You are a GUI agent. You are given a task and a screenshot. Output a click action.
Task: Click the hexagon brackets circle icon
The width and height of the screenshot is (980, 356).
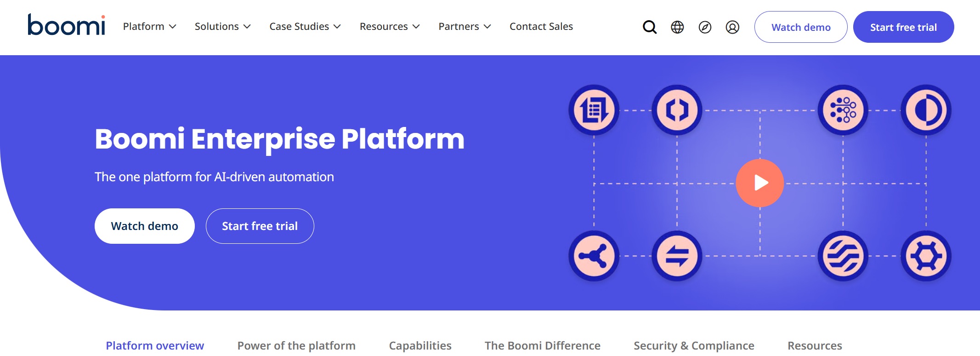(x=677, y=110)
